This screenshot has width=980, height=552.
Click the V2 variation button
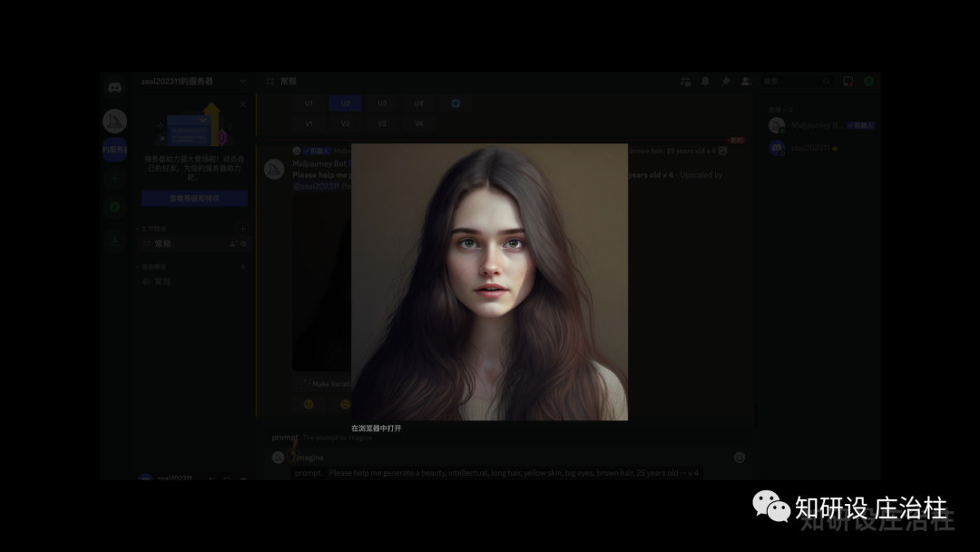[x=346, y=123]
